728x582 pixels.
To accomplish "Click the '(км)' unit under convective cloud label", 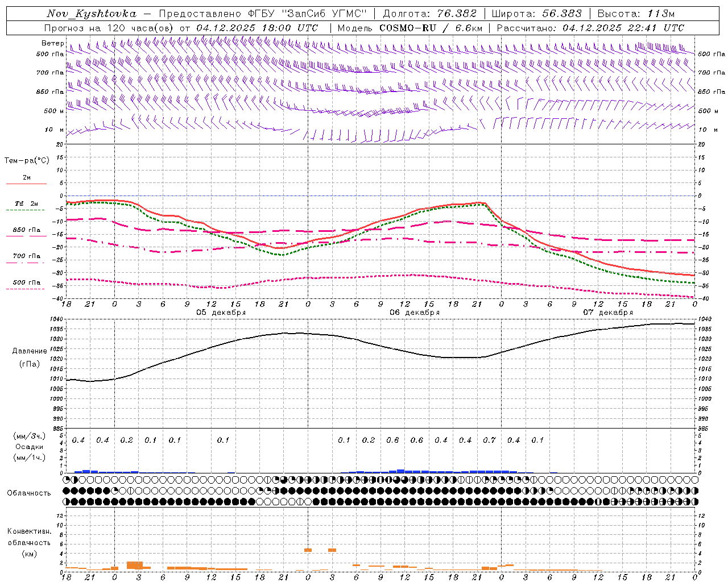I will click(x=29, y=554).
